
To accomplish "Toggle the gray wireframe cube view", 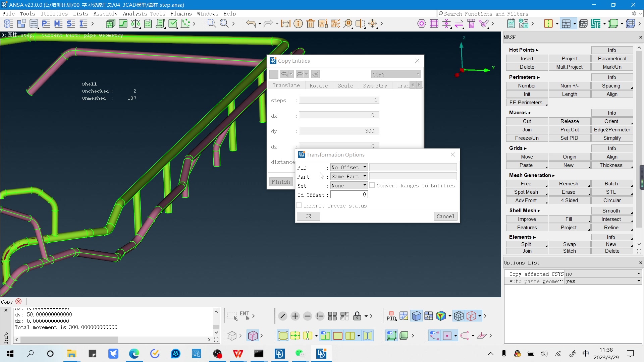I will click(459, 316).
